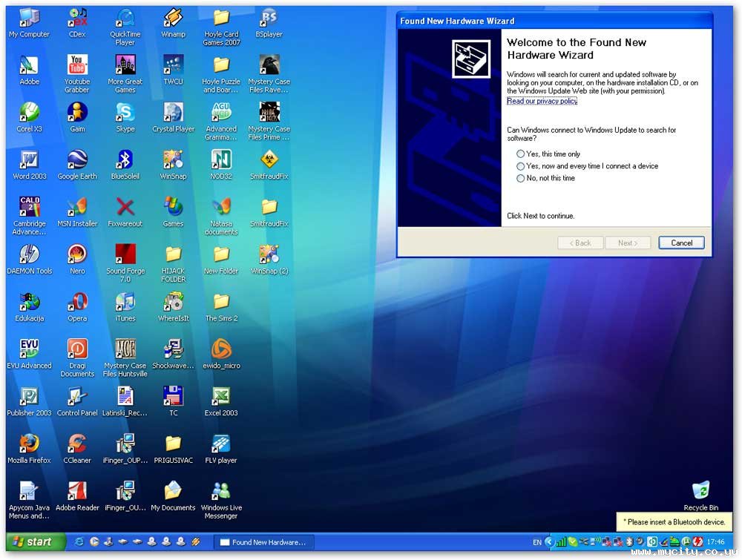The width and height of the screenshot is (742, 560).
Task: Select the Sound Forge 7.0 icon
Action: coord(125,263)
